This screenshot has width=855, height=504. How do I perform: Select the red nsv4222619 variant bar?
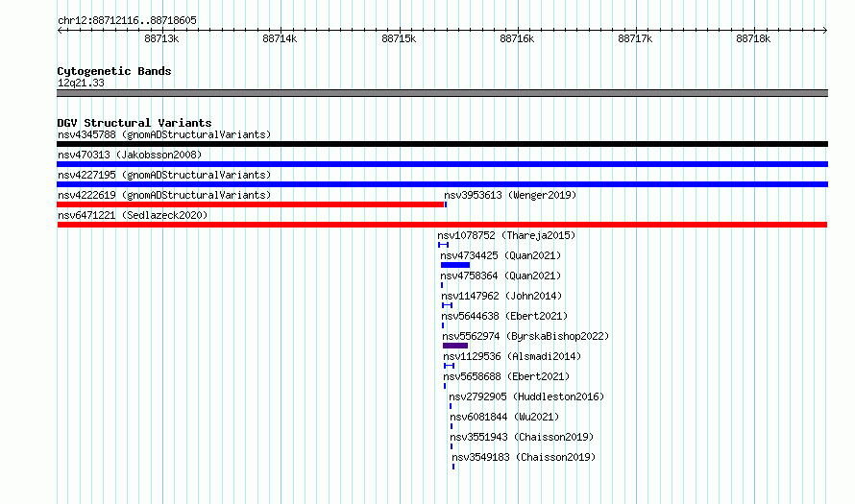pos(251,204)
